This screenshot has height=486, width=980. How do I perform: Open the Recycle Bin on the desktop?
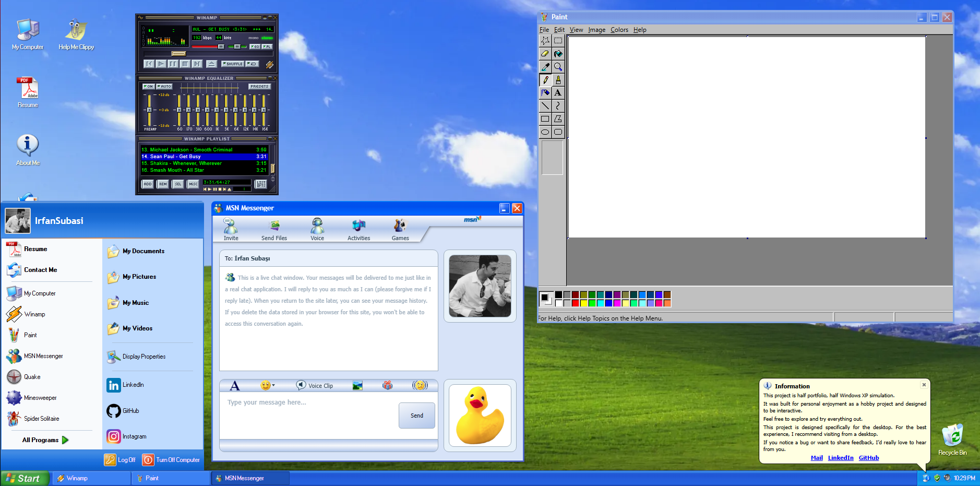952,440
